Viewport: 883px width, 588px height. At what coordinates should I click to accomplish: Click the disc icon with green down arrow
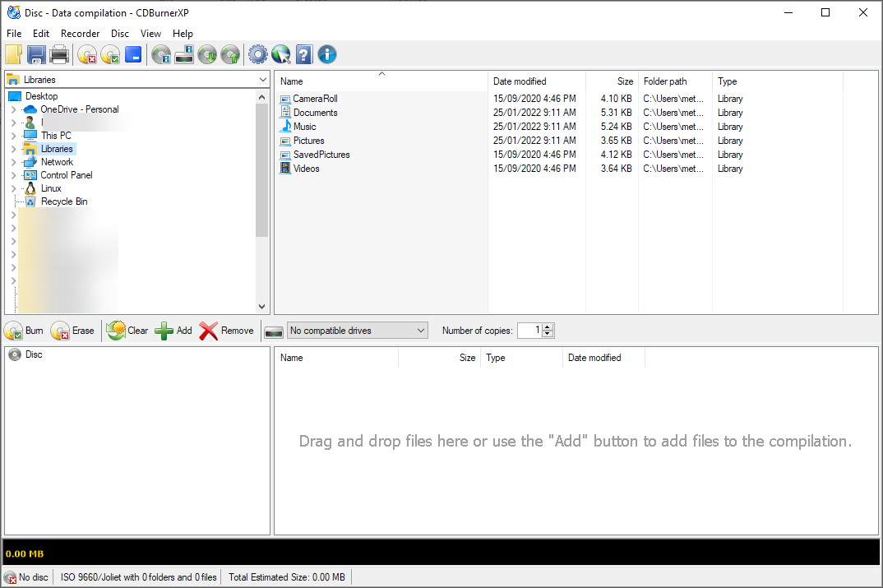(207, 54)
